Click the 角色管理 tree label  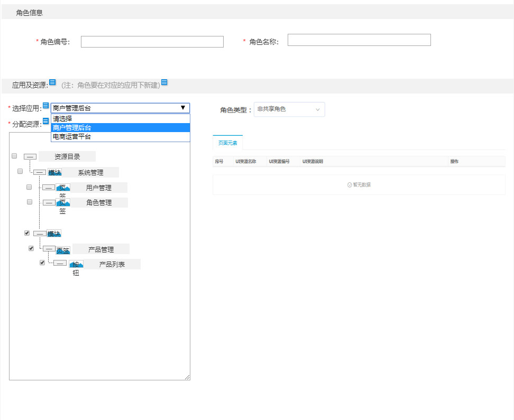(x=99, y=202)
